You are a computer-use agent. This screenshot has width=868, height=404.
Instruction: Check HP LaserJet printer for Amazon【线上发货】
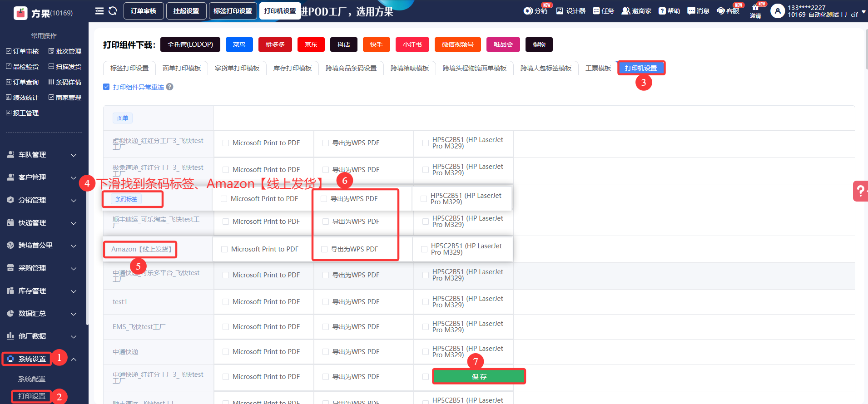tap(424, 249)
